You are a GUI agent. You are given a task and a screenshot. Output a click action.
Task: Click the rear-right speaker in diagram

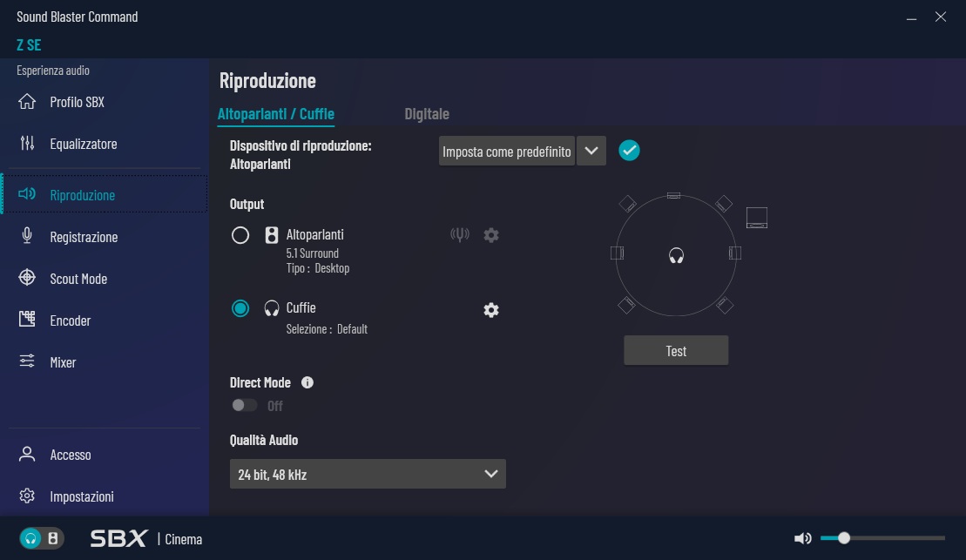click(725, 305)
